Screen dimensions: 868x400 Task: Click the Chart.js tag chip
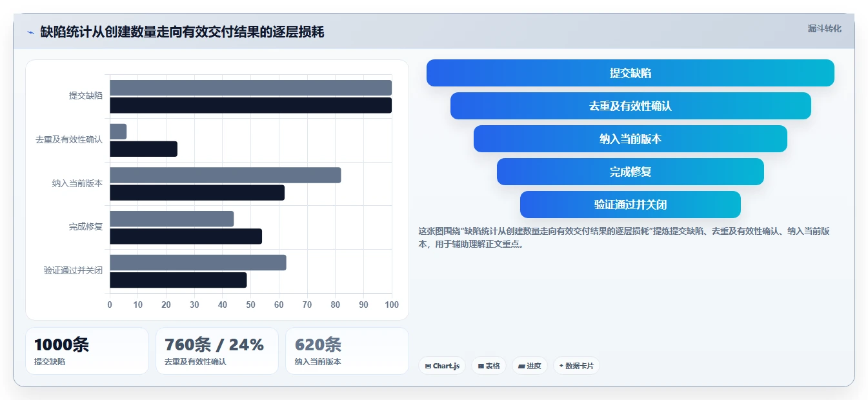tap(442, 366)
